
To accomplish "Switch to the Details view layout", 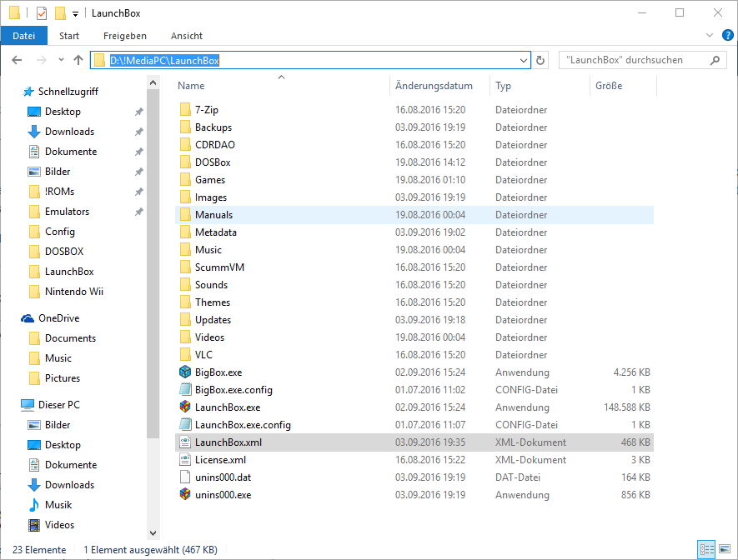I will click(707, 549).
